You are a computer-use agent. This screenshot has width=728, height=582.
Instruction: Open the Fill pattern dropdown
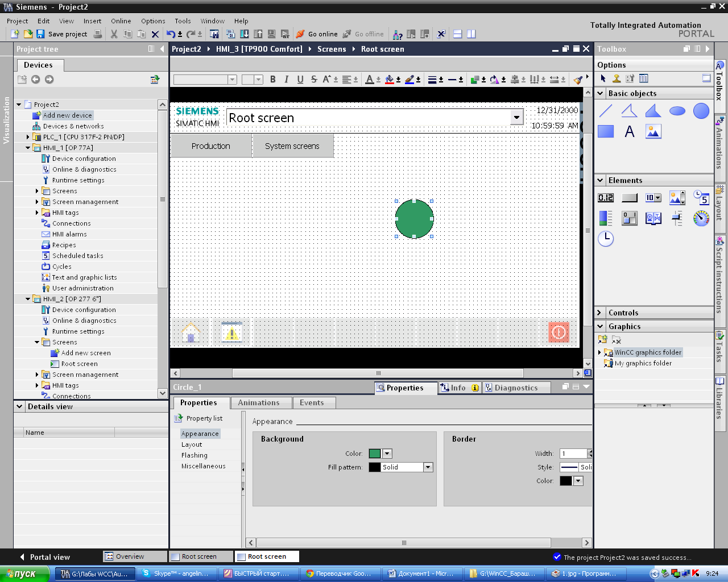(428, 467)
